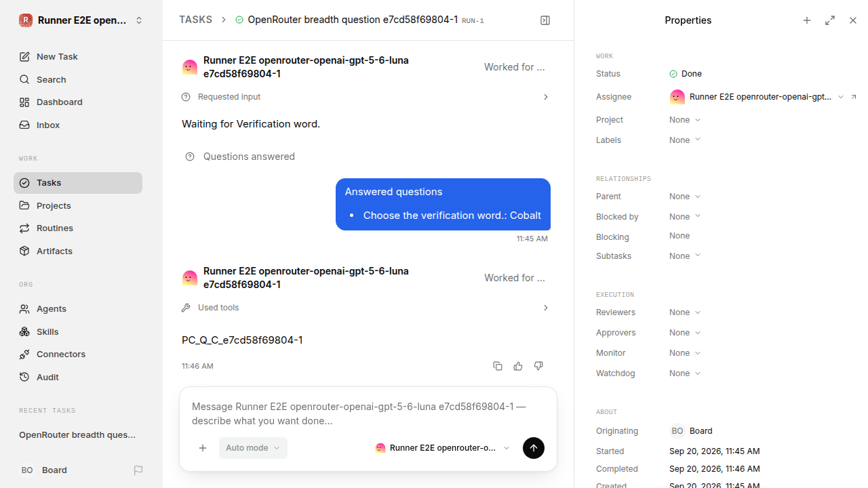The height and width of the screenshot is (488, 868).
Task: Select Tasks in the sidebar
Action: 78,183
